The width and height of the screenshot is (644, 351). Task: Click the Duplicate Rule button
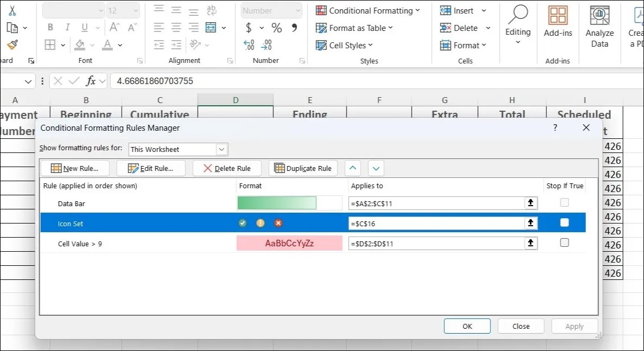[303, 168]
